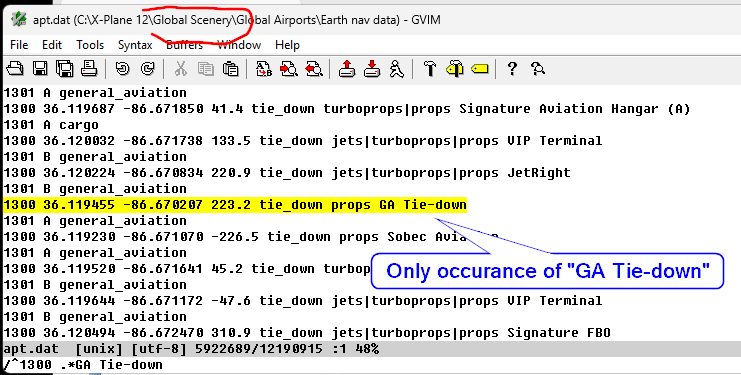Click the Find Previous toolbar icon
Viewport: 741px width, 375px height.
point(314,69)
